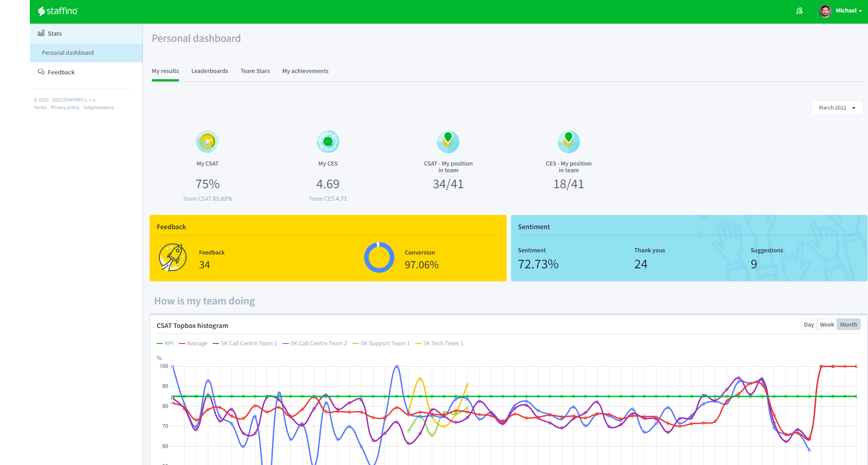Click the CES position in team icon
This screenshot has height=465, width=868.
click(x=569, y=142)
